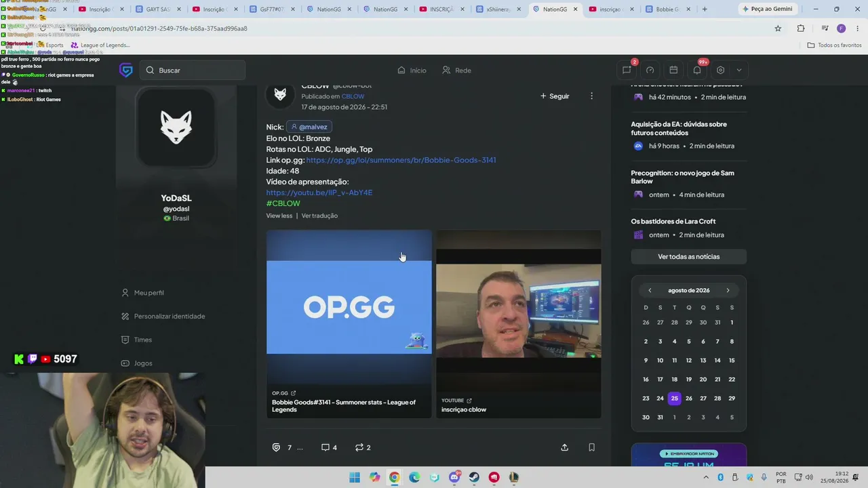The height and width of the screenshot is (488, 868).
Task: Open Chrome from the taskbar
Action: click(394, 477)
